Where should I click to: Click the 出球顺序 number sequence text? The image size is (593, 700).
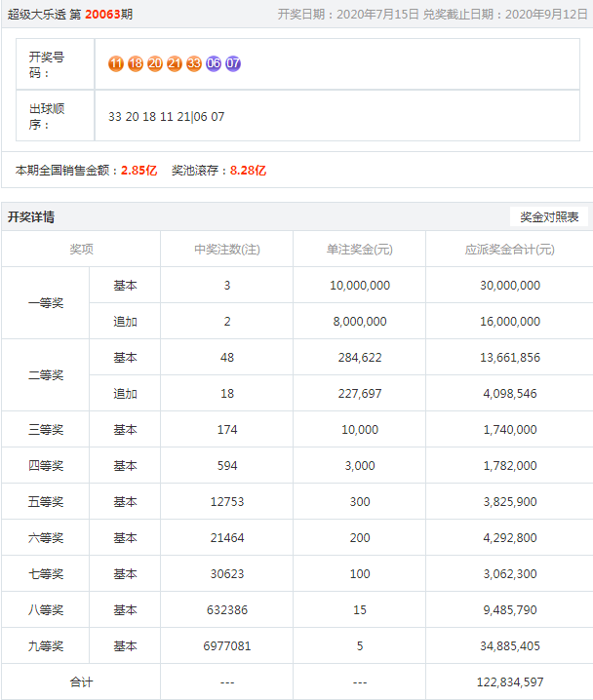pos(166,117)
